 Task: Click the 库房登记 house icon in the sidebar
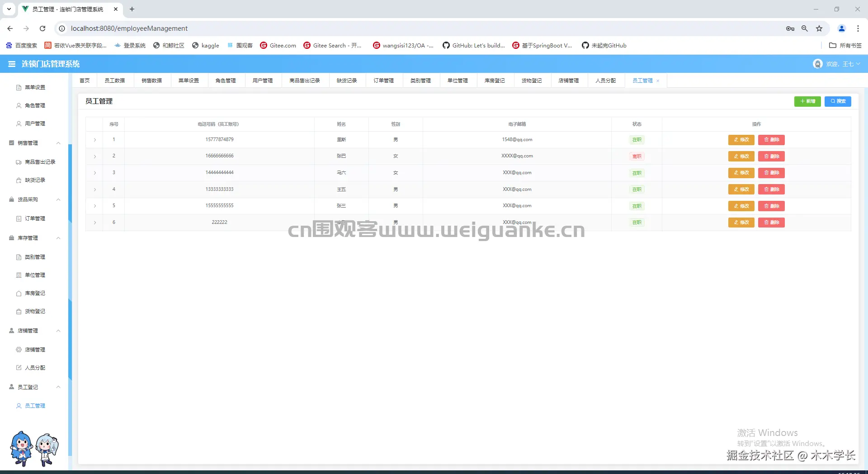[19, 293]
